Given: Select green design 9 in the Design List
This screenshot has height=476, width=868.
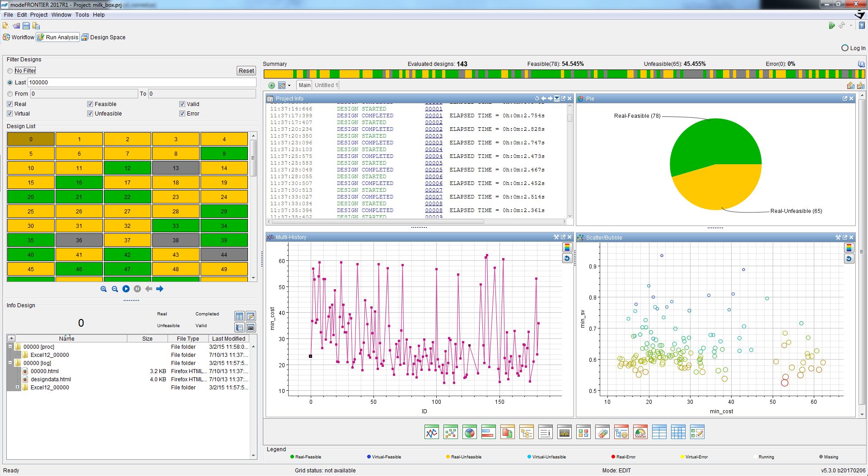Looking at the screenshot, I should [x=224, y=154].
